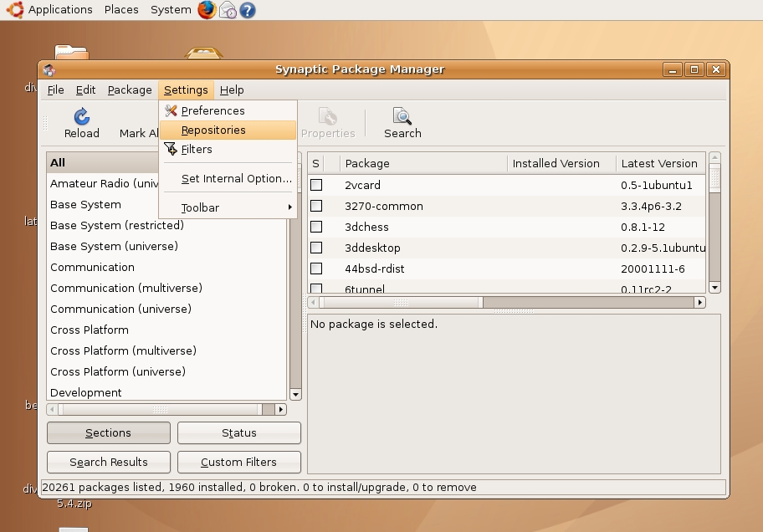Select the Development section

click(x=167, y=391)
